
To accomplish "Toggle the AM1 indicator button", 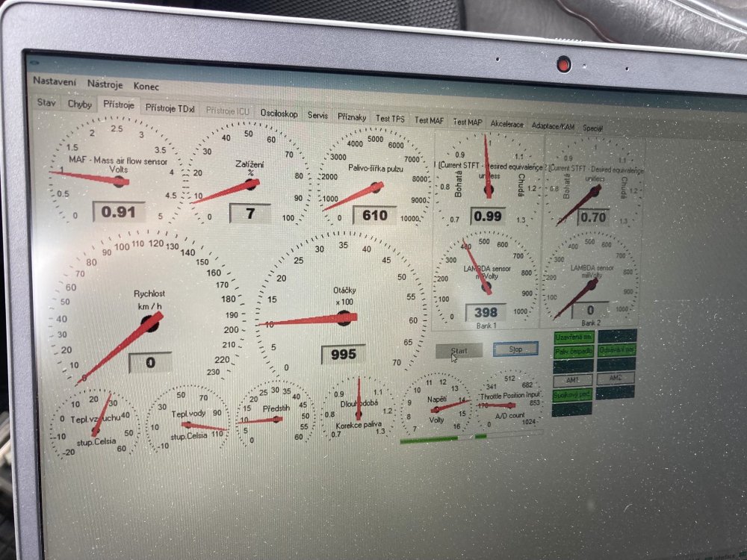I will pos(573,379).
